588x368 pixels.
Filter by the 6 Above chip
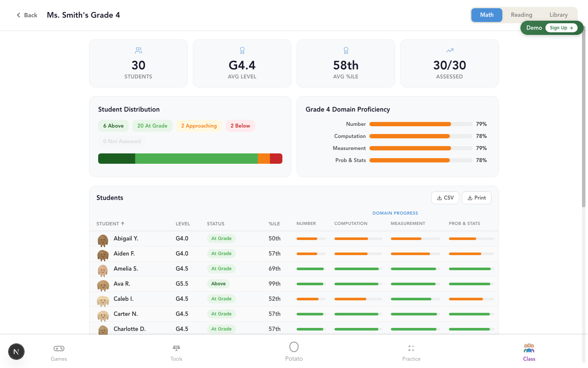coord(113,125)
